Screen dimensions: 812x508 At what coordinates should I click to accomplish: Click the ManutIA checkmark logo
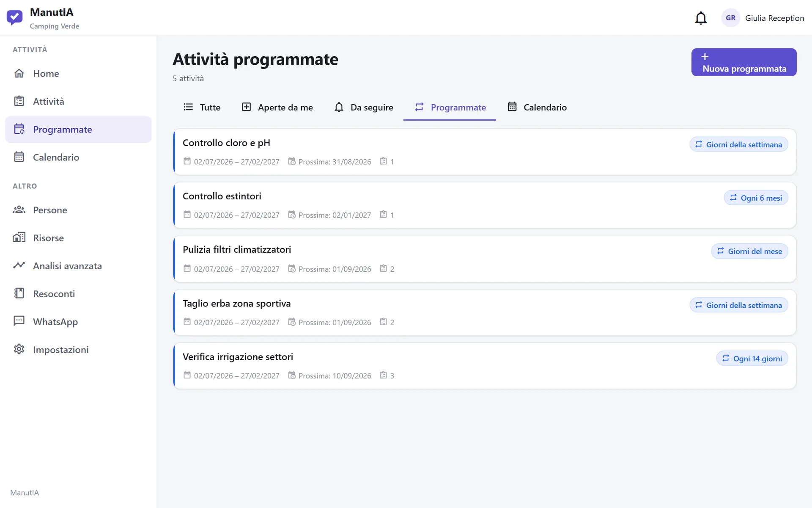[14, 18]
